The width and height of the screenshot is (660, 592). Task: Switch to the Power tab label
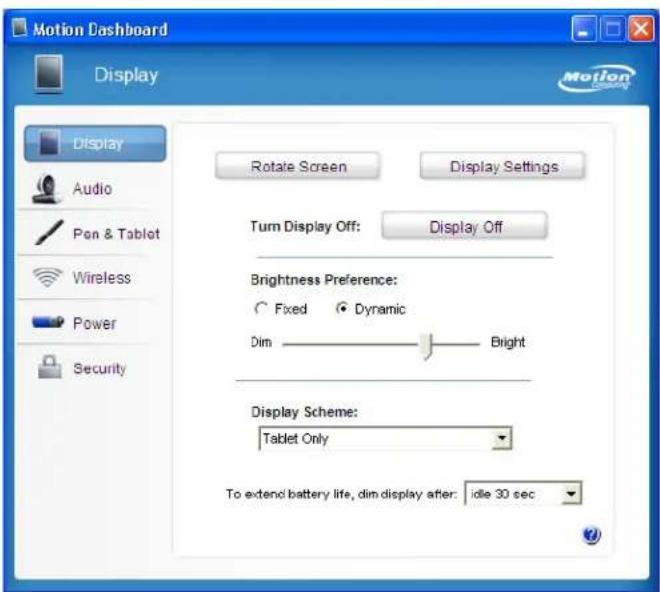pyautogui.click(x=94, y=323)
